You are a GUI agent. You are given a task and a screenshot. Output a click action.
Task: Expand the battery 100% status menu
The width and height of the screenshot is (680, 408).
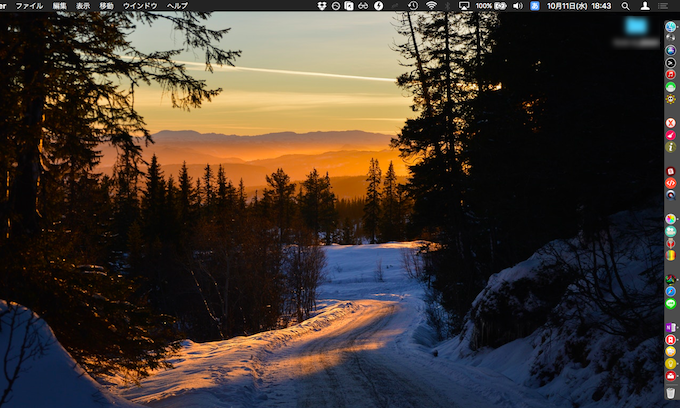491,6
